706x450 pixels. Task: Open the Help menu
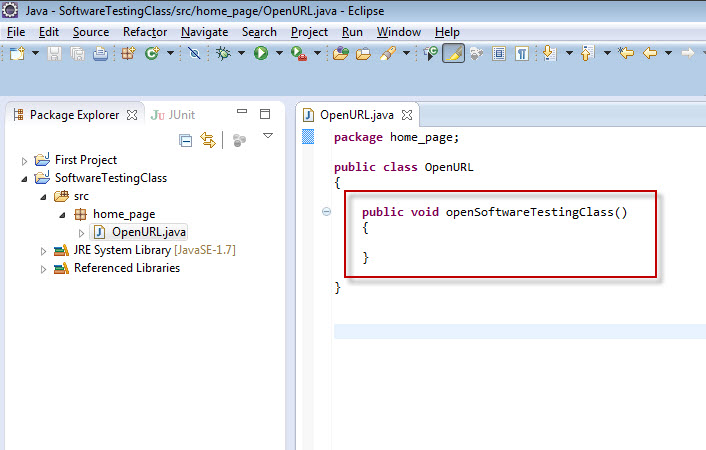447,32
